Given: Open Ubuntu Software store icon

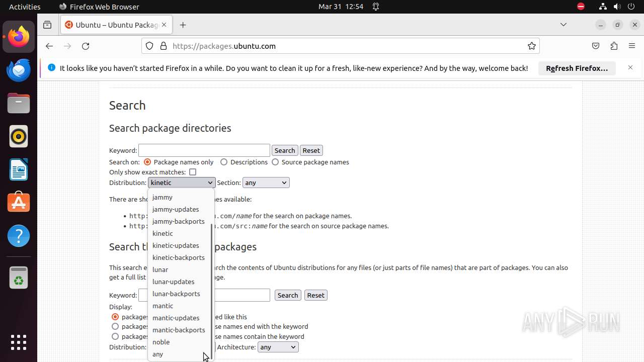Looking at the screenshot, I should pos(19,203).
